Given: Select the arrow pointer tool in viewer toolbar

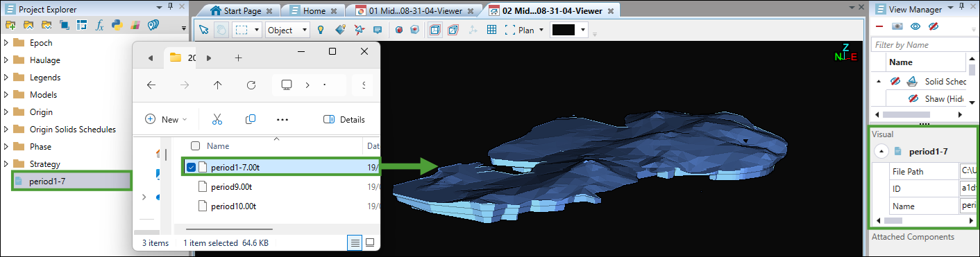Looking at the screenshot, I should click(x=204, y=30).
